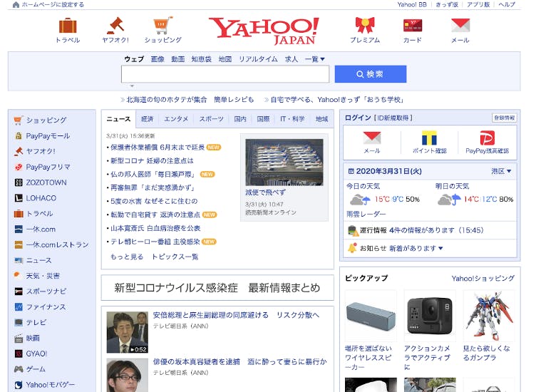Click the Yahoo! JAPAN logo
This screenshot has width=536, height=392.
(x=264, y=31)
